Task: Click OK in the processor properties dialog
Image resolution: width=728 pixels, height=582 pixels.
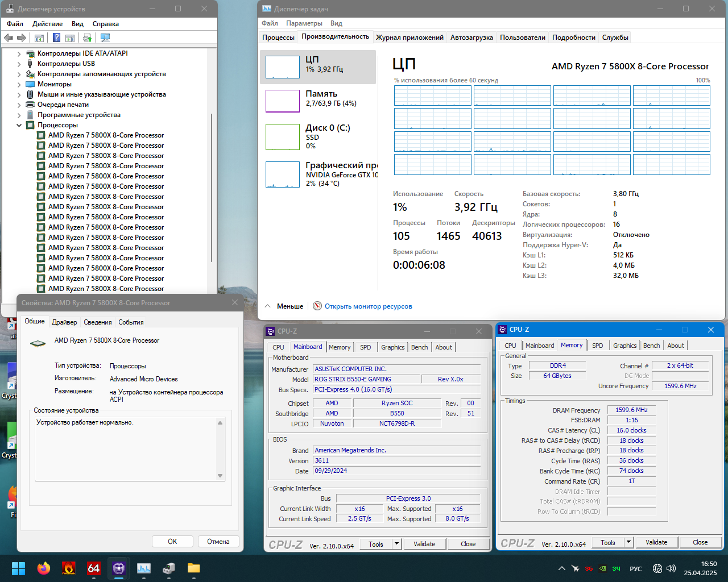Action: 172,542
